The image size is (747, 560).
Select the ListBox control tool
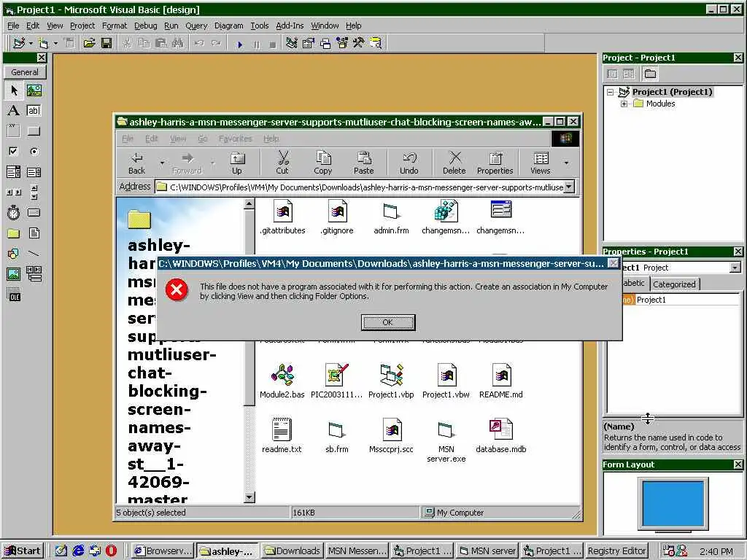tap(34, 172)
